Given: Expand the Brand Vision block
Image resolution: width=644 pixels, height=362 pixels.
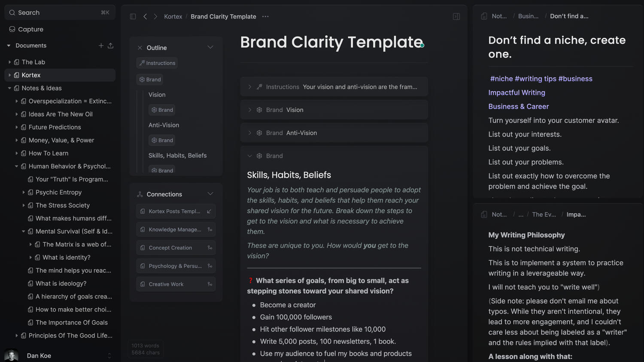Looking at the screenshot, I should 250,110.
